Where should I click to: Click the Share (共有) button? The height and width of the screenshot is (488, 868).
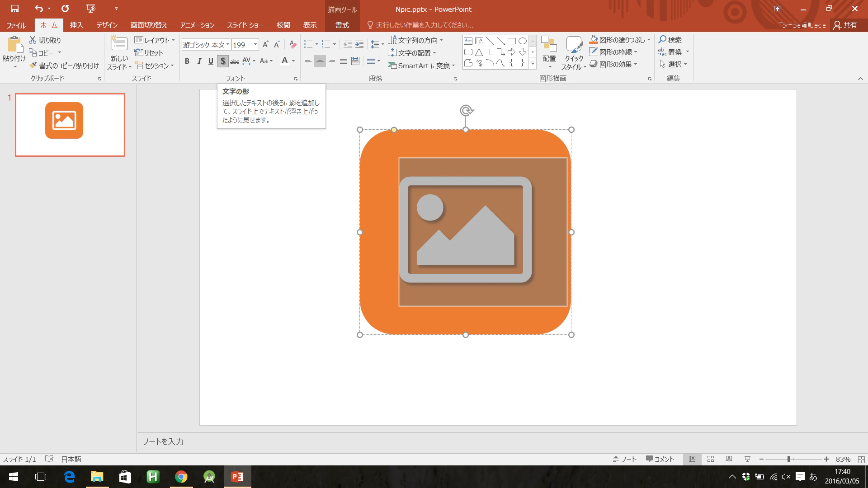pos(845,25)
